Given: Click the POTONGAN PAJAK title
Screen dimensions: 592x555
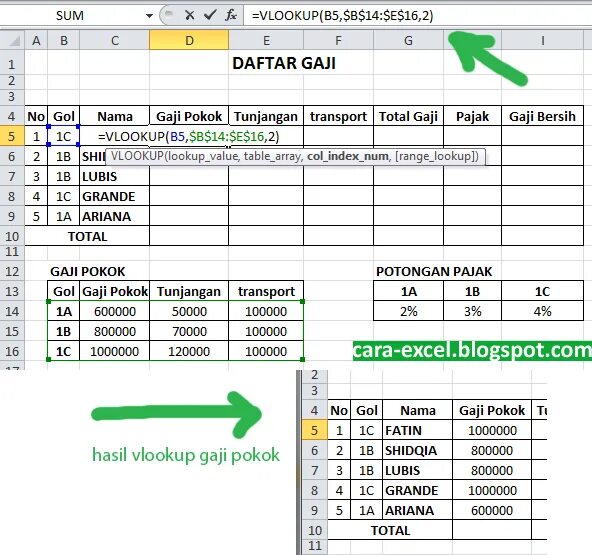Looking at the screenshot, I should tap(434, 271).
